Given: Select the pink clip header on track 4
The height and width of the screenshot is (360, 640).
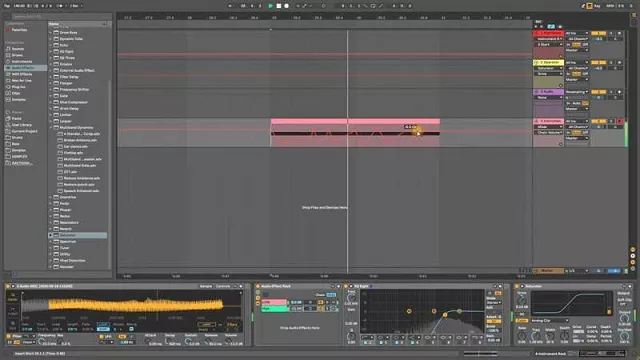Looking at the screenshot, I should click(x=355, y=121).
